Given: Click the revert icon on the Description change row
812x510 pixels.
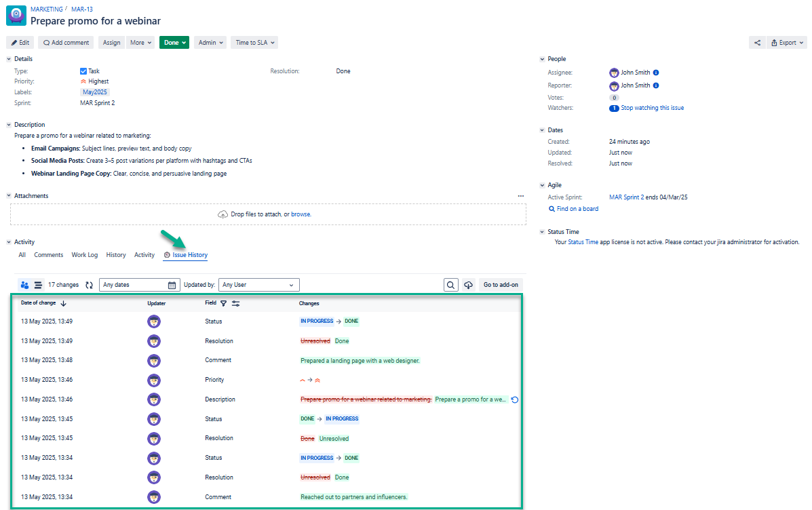Looking at the screenshot, I should [516, 399].
